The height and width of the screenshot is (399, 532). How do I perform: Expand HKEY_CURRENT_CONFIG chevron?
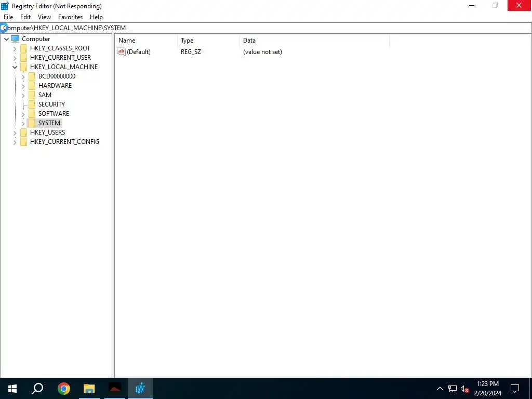[15, 142]
